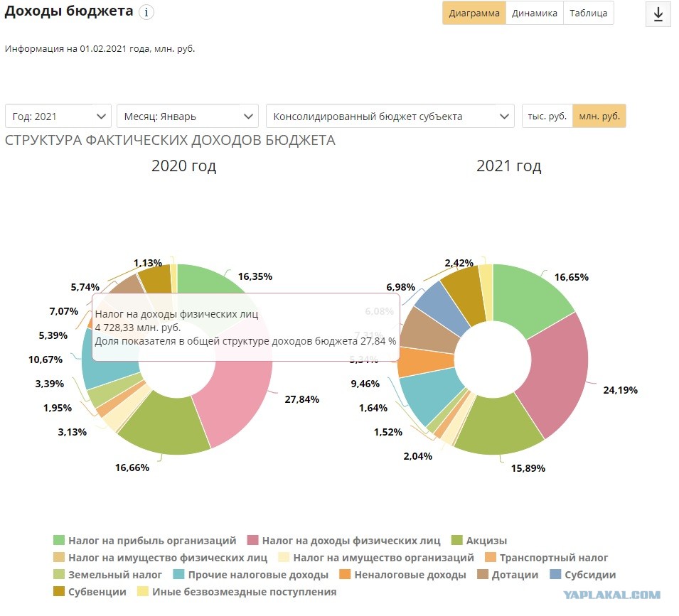Click the olive 15,89% segment of 2021 donut
Image resolution: width=679 pixels, height=616 pixels.
click(x=498, y=426)
